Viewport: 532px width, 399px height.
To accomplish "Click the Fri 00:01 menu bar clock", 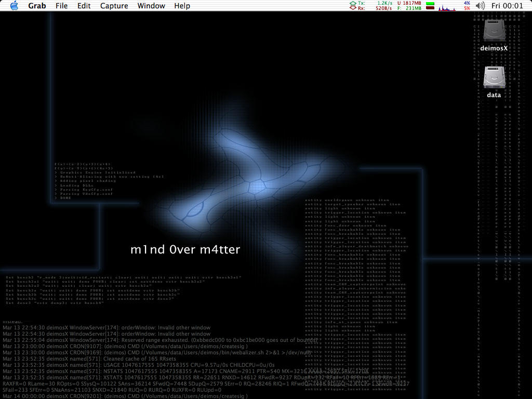I will click(x=507, y=6).
